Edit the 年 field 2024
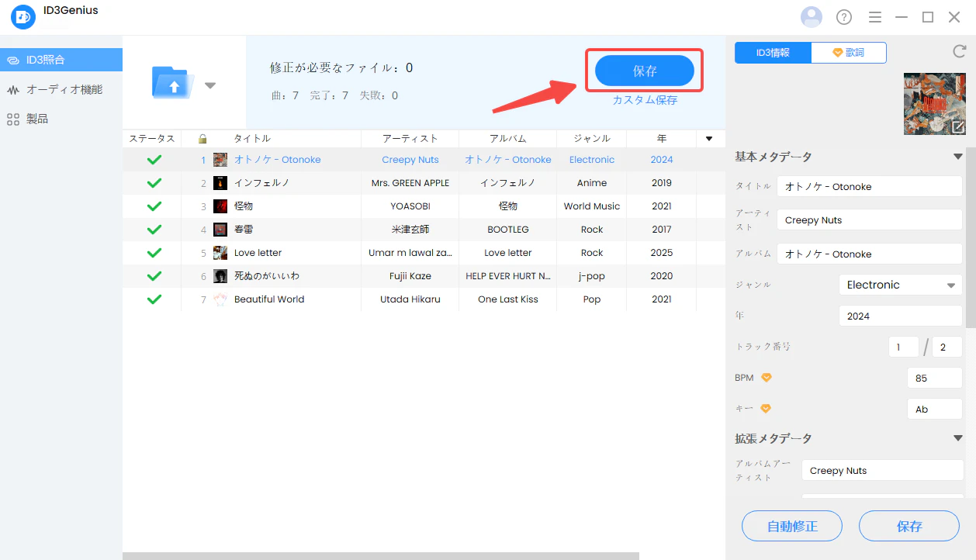 (x=901, y=316)
